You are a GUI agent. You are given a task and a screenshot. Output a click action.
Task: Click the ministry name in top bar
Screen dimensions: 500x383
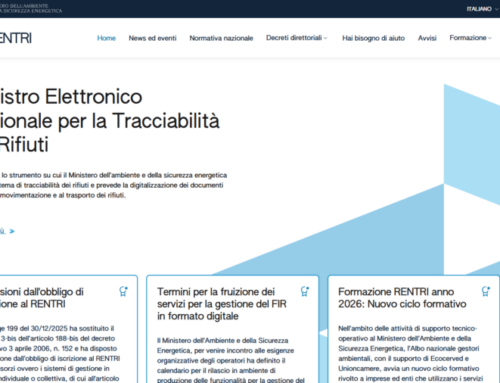tap(31, 8)
